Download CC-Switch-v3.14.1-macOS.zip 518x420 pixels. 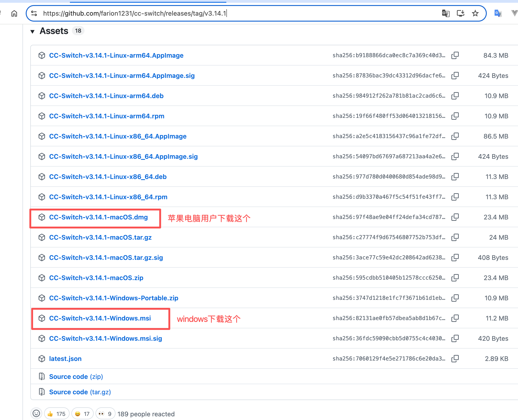[x=96, y=278]
